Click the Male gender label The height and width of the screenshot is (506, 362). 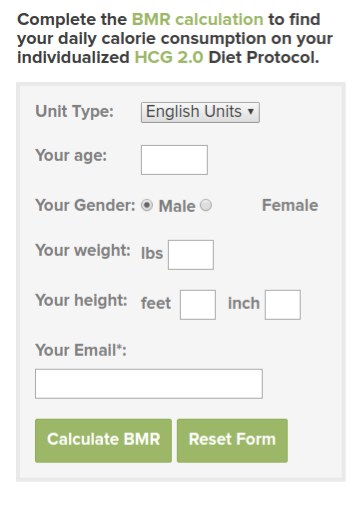tap(177, 206)
